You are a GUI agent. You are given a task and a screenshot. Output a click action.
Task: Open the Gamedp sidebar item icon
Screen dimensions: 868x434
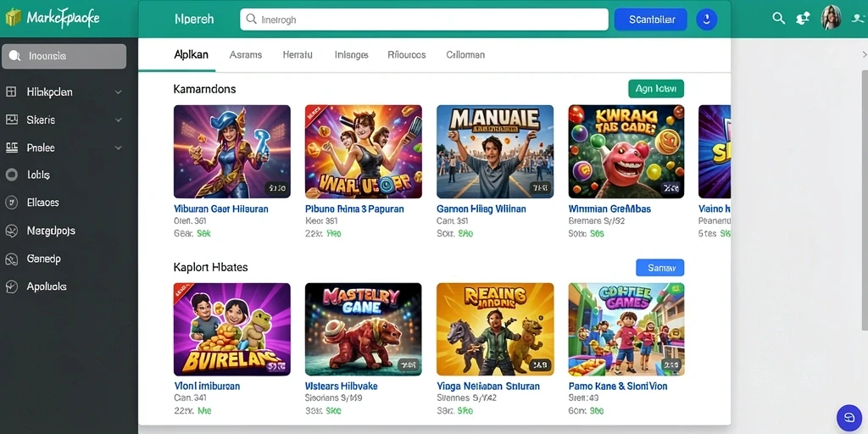pyautogui.click(x=12, y=259)
